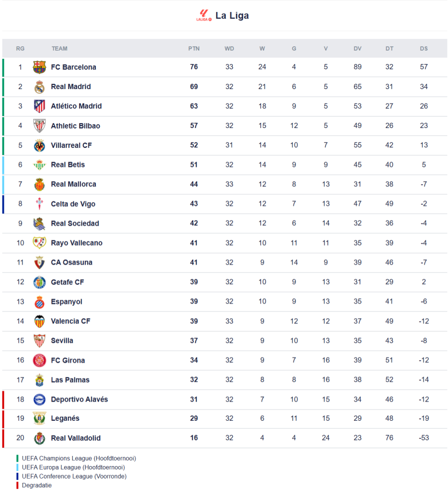448x493 pixels.
Task: Open the Rayo Vallecano team link
Action: [x=77, y=243]
